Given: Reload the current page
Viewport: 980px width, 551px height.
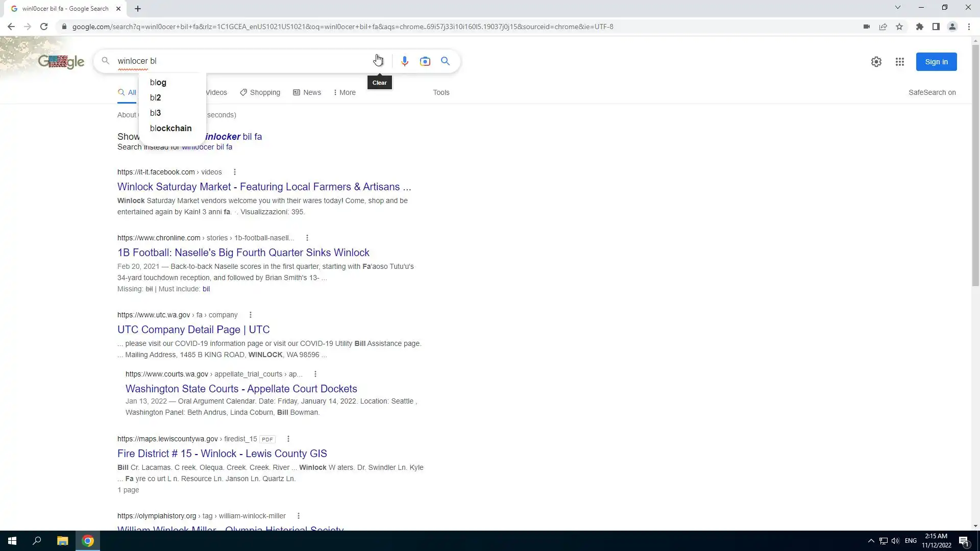Looking at the screenshot, I should [x=44, y=27].
